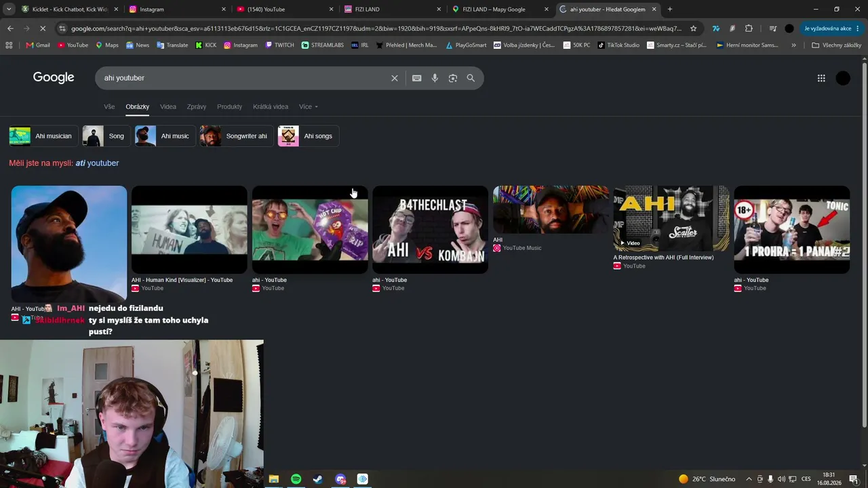
Task: Open the TWITCH bookmark
Action: (279, 45)
